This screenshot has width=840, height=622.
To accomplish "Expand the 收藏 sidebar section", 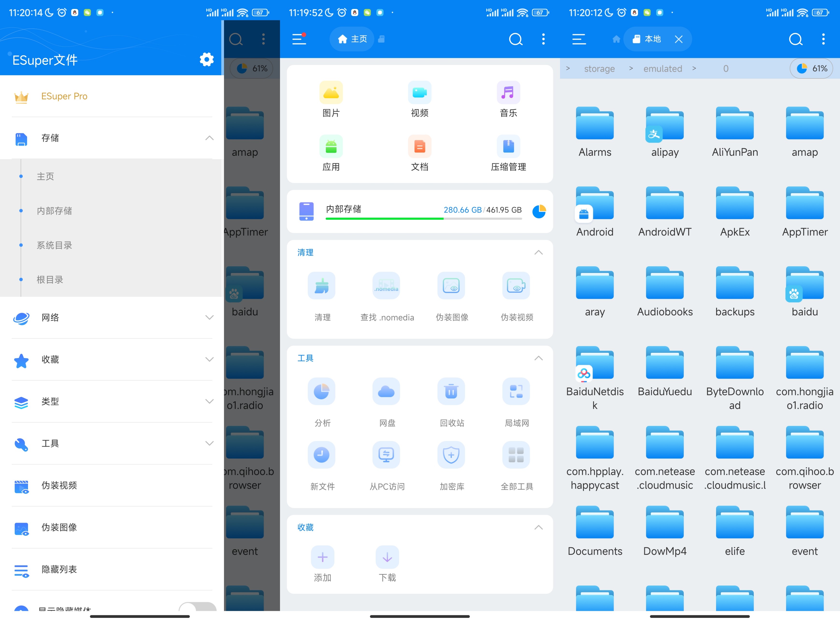I will click(209, 360).
